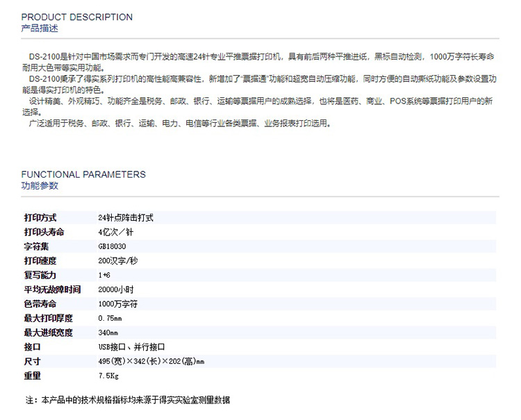Click the 打印头寿命 label
Screen dimensions: 521x420
click(44, 232)
